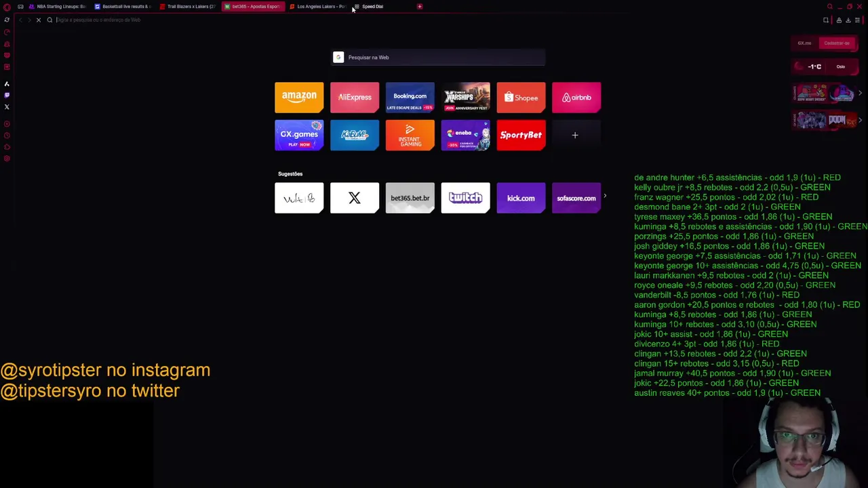Image resolution: width=868 pixels, height=488 pixels.
Task: Open the GX Control speedometer sidebar icon
Action: click(x=7, y=32)
